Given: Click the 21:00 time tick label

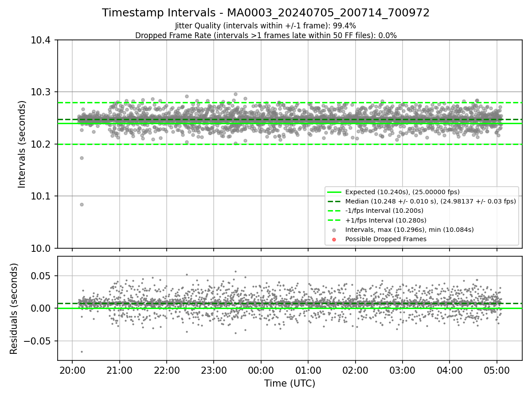Looking at the screenshot, I should point(119,370).
